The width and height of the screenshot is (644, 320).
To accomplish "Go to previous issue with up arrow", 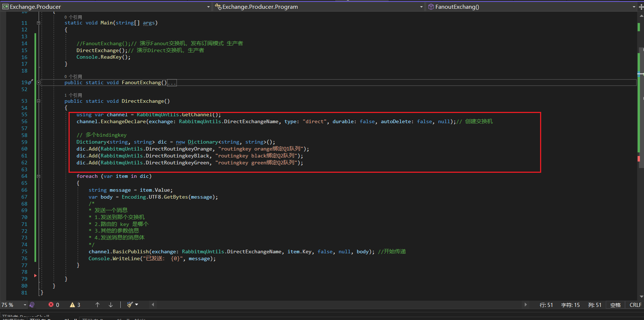I will pyautogui.click(x=97, y=305).
